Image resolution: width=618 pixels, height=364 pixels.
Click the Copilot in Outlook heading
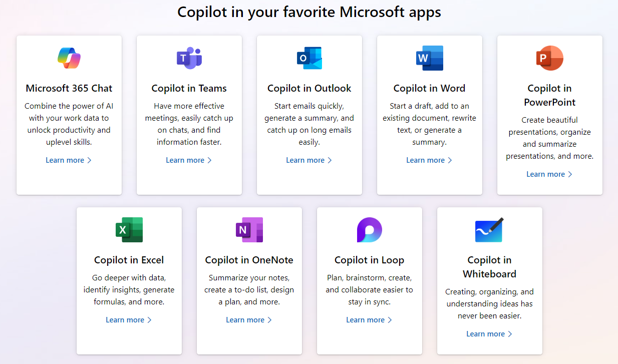(310, 89)
